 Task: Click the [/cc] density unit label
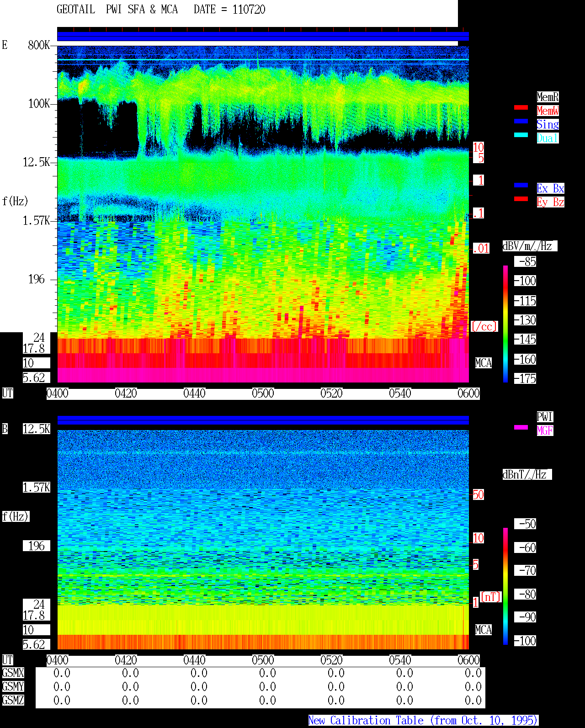coord(484,326)
